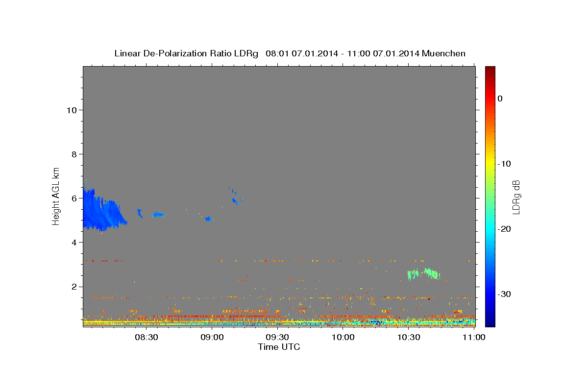Image resolution: width=588 pixels, height=392 pixels.
Task: Click the 10:00 time tick label
Action: click(x=343, y=338)
